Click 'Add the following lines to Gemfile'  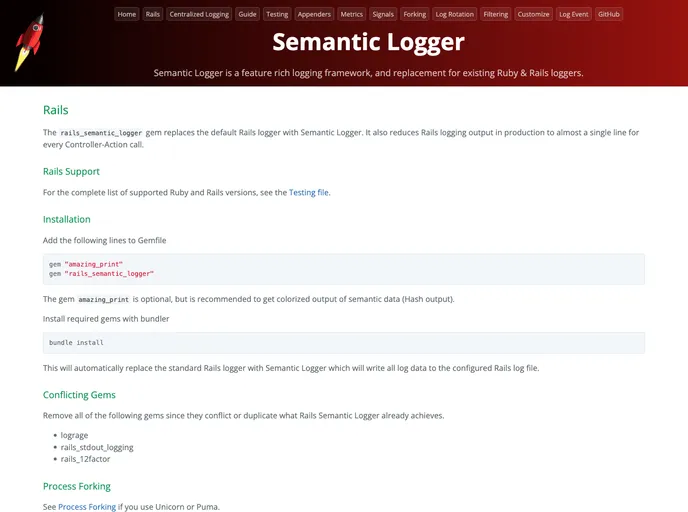pos(104,240)
